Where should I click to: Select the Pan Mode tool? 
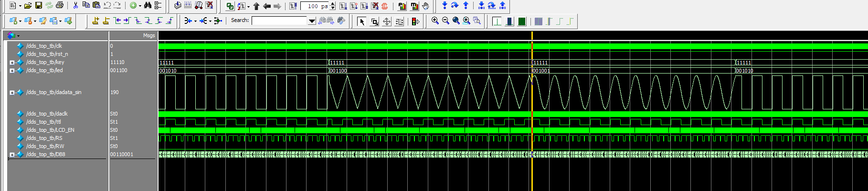(x=387, y=21)
